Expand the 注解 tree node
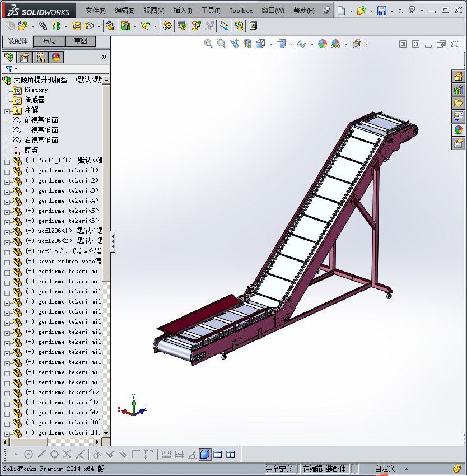The image size is (467, 476). (x=7, y=111)
